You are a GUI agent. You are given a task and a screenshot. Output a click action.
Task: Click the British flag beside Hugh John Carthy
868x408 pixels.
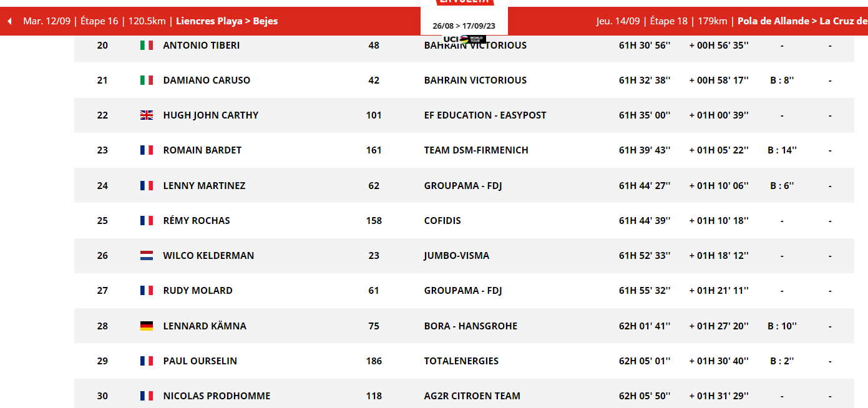pyautogui.click(x=147, y=115)
